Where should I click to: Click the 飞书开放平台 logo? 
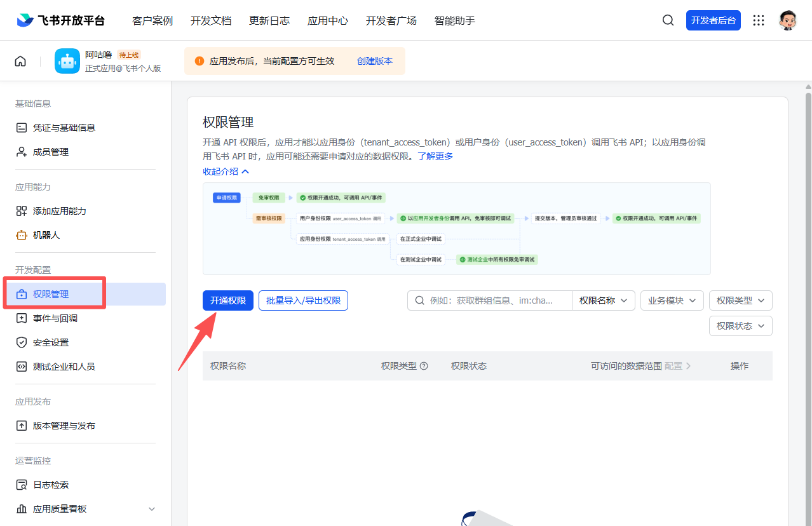tap(60, 20)
